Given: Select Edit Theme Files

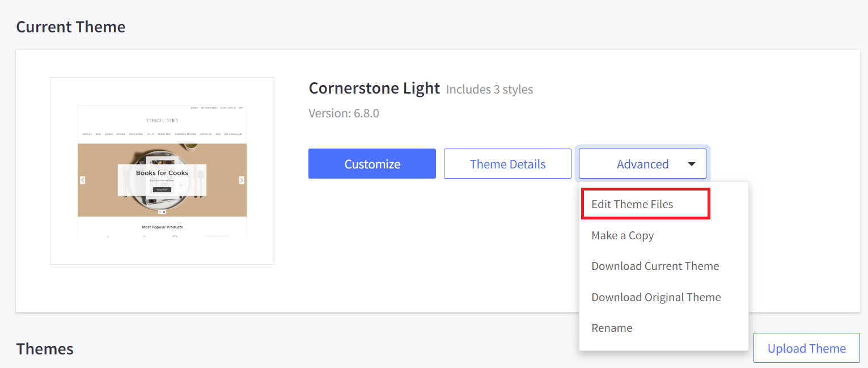Looking at the screenshot, I should click(632, 204).
